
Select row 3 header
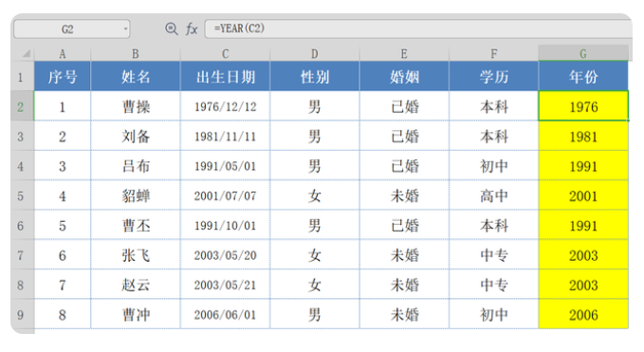[x=22, y=136]
